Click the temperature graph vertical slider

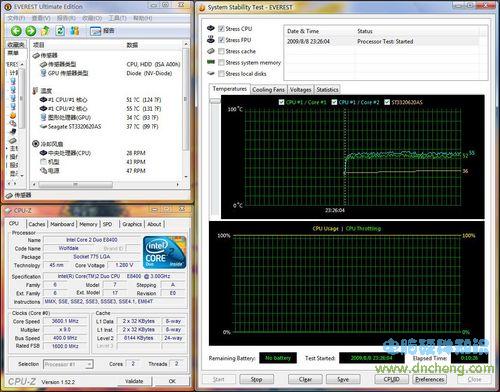(x=215, y=101)
